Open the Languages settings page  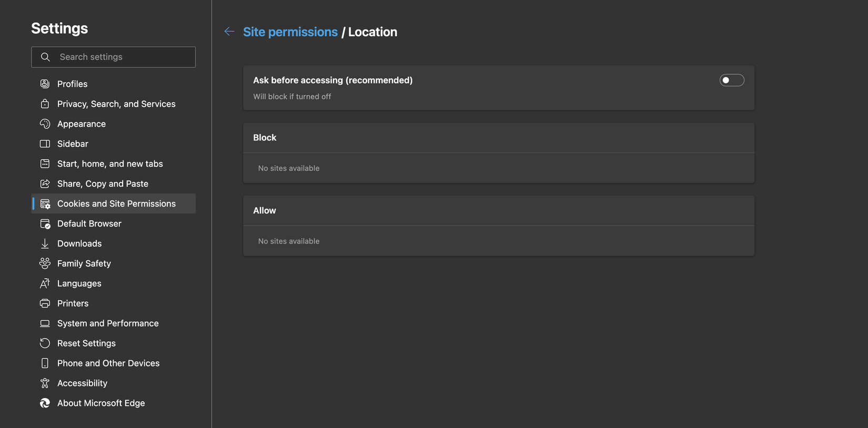(x=79, y=283)
